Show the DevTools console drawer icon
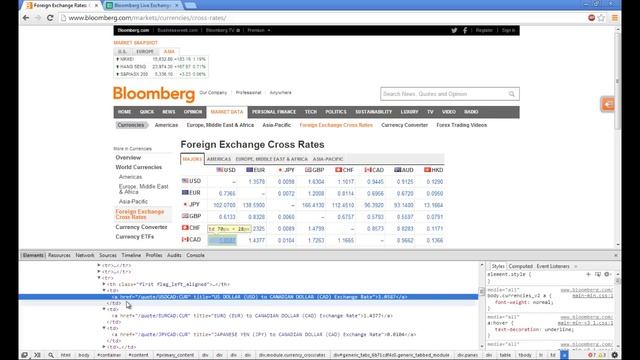640x360 pixels. click(37, 355)
